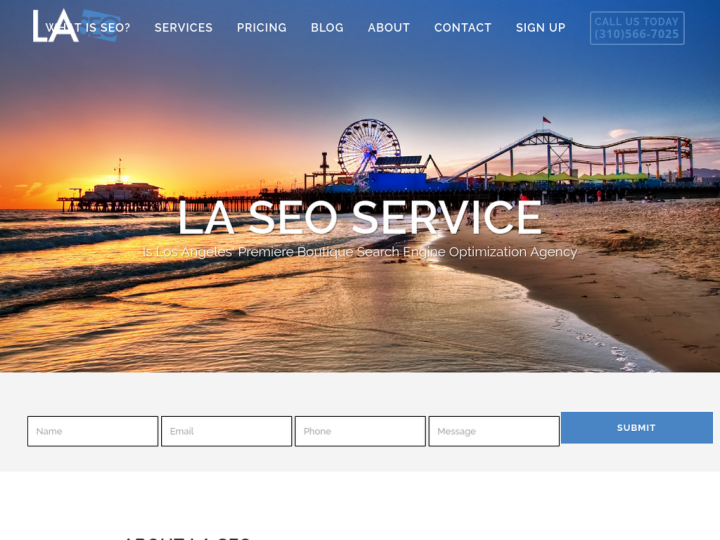
Task: Click the Premiere Boutique Agency subtitle text
Action: 360,252
